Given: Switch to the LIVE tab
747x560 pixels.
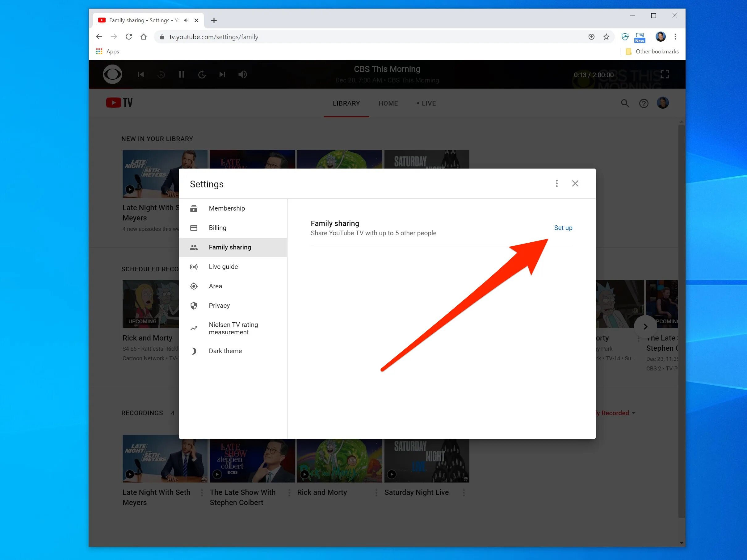Looking at the screenshot, I should (426, 103).
